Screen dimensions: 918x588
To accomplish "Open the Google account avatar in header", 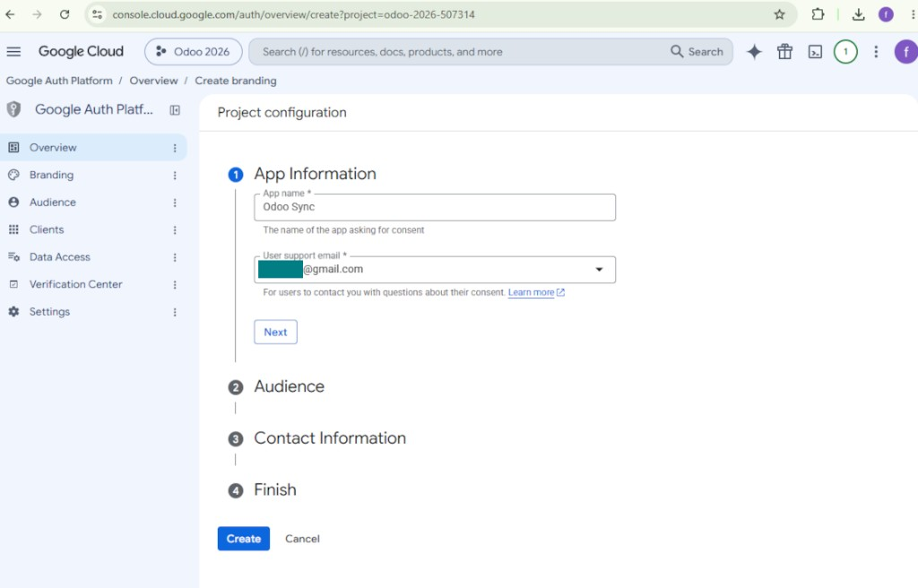I will tap(905, 51).
